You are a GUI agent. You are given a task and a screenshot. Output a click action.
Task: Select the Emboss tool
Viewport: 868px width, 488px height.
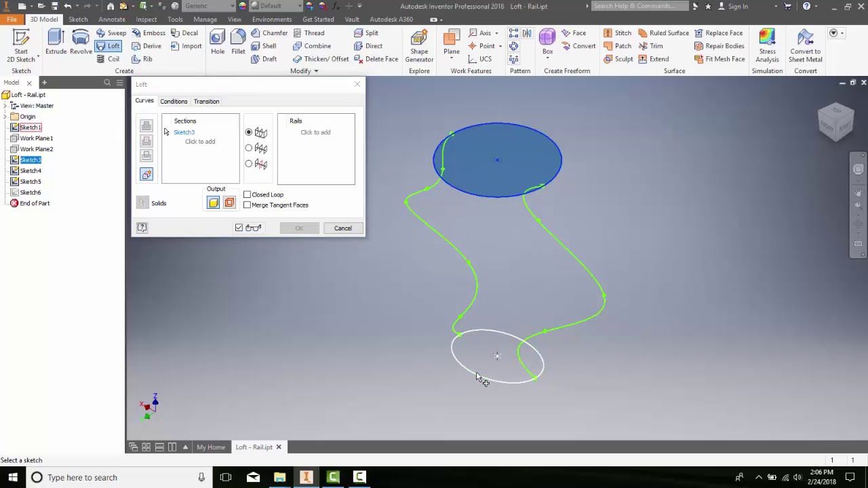click(x=148, y=33)
